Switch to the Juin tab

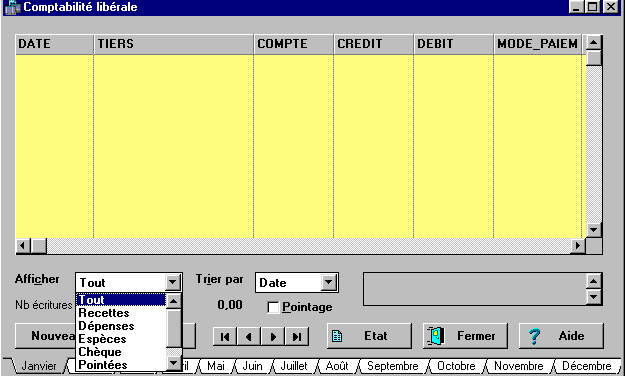click(x=252, y=366)
